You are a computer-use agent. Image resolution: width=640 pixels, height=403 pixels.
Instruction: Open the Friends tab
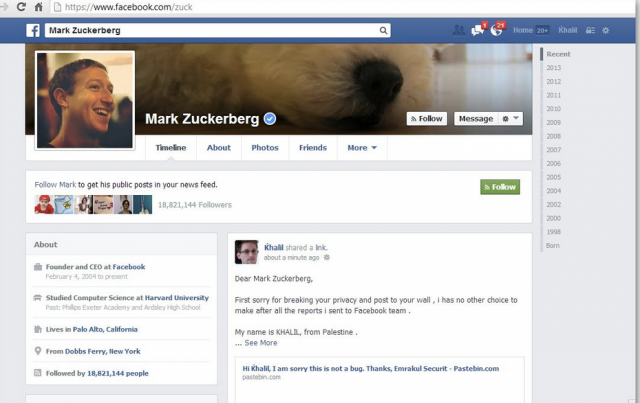pyautogui.click(x=313, y=148)
